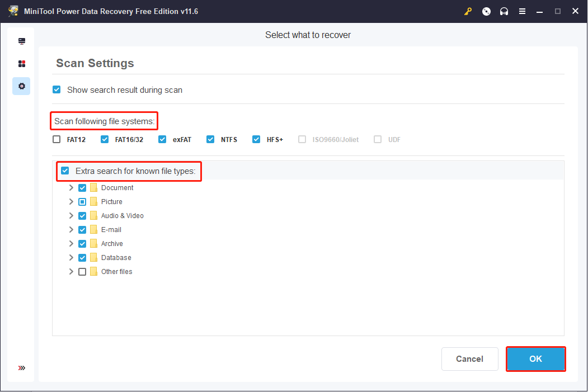Select the Database label
This screenshot has width=588, height=392.
click(116, 258)
